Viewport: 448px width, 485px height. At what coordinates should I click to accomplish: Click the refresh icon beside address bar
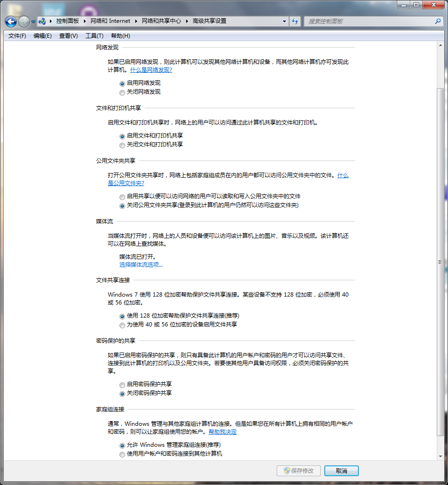point(295,21)
